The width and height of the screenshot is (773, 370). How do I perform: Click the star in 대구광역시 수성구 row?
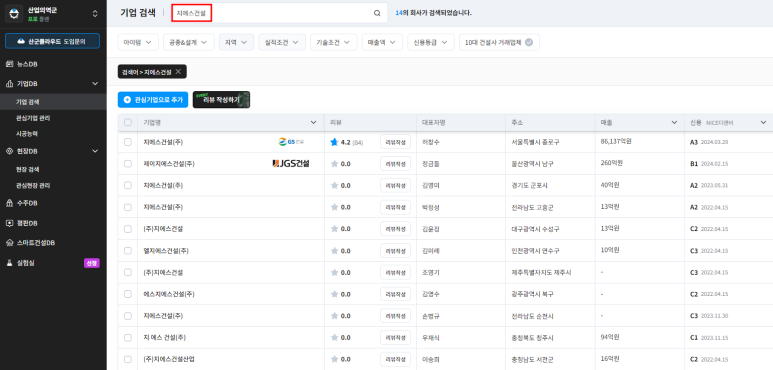(x=334, y=229)
